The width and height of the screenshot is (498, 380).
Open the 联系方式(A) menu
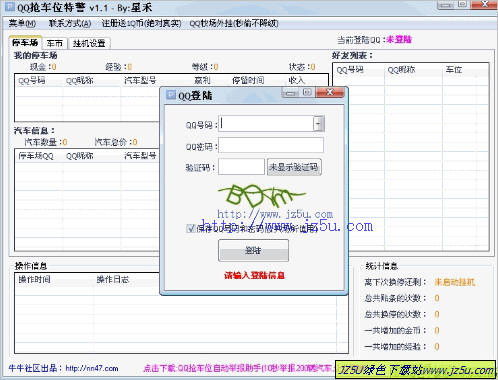pyautogui.click(x=70, y=23)
